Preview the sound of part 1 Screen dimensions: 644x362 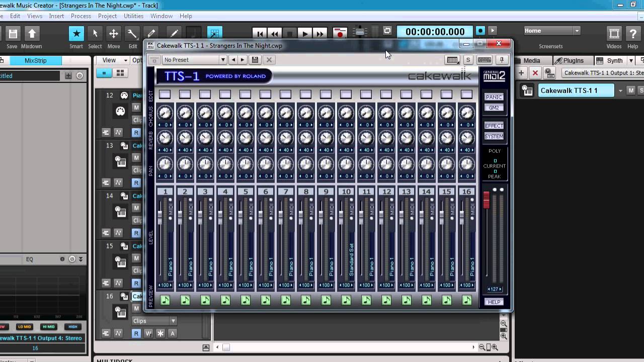pyautogui.click(x=165, y=300)
